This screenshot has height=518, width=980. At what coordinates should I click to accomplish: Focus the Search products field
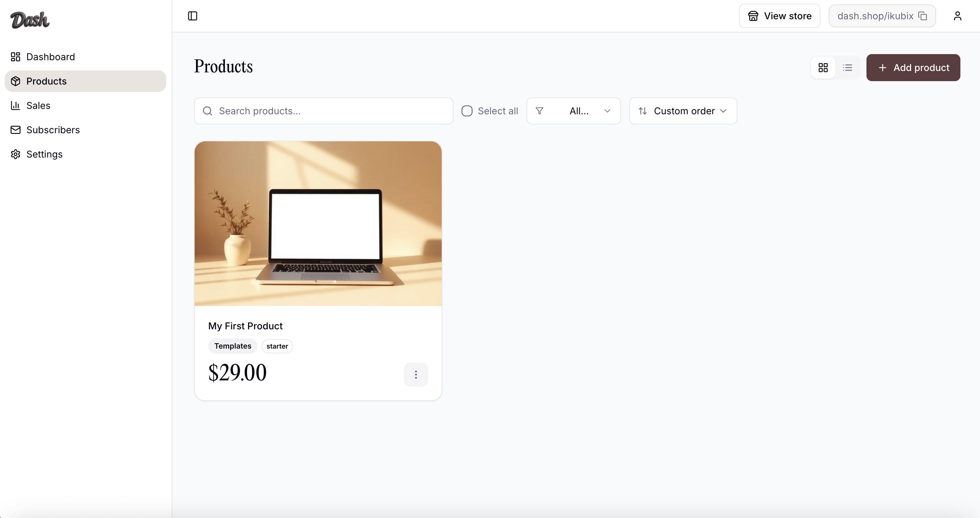click(x=331, y=111)
